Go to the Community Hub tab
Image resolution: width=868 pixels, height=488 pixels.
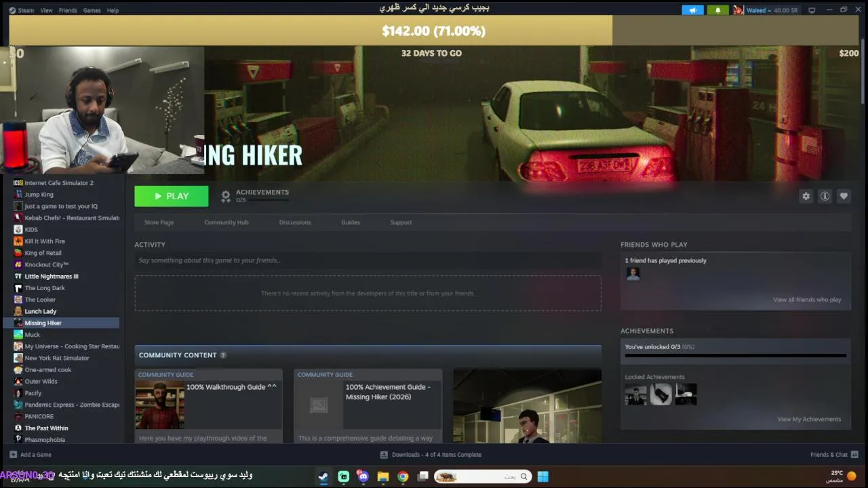pos(226,222)
